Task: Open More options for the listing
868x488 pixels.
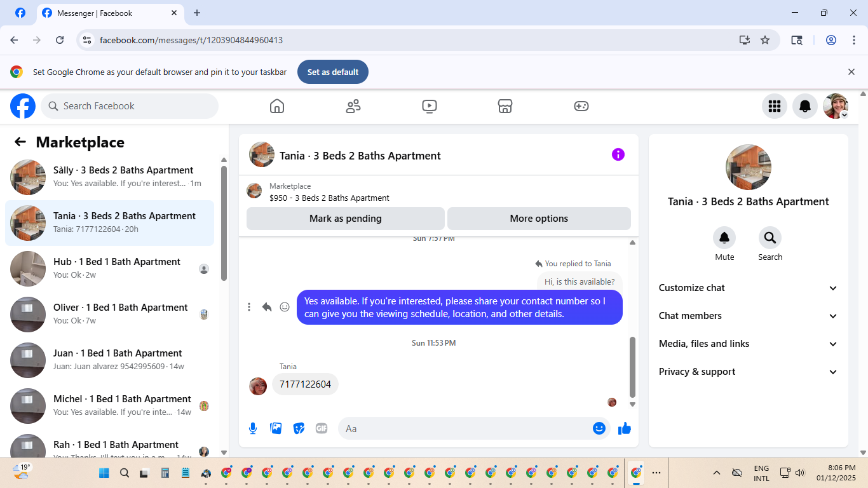Action: pos(539,219)
